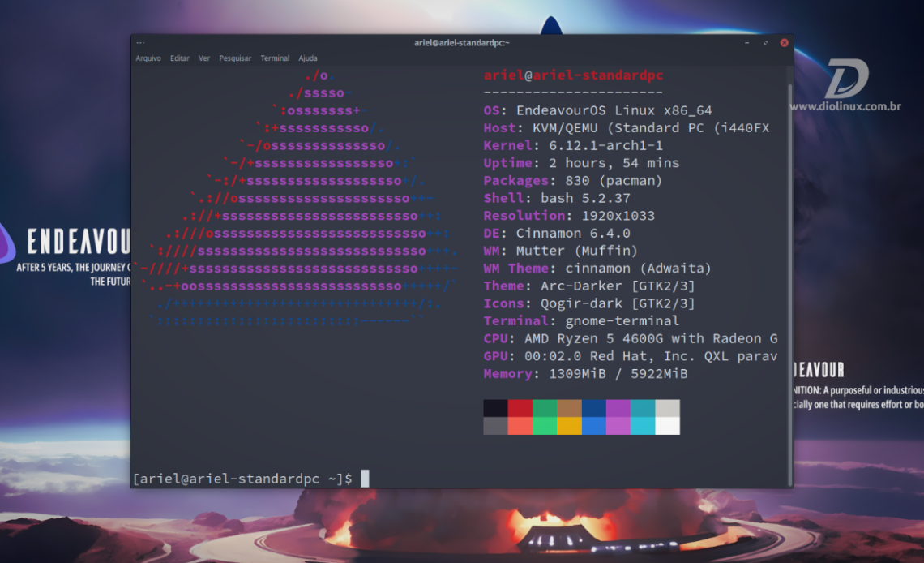Image resolution: width=924 pixels, height=563 pixels.
Task: Click the 'Terminal: gnome-terminal' line
Action: 581,320
